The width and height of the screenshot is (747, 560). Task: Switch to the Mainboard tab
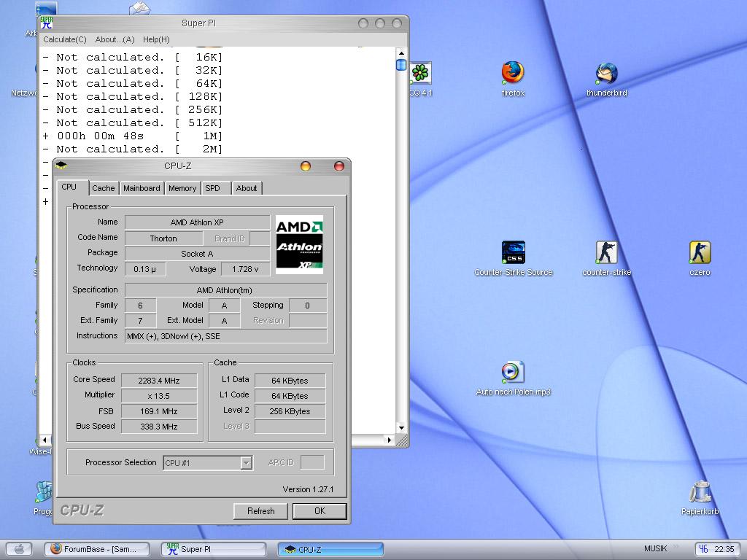(142, 188)
